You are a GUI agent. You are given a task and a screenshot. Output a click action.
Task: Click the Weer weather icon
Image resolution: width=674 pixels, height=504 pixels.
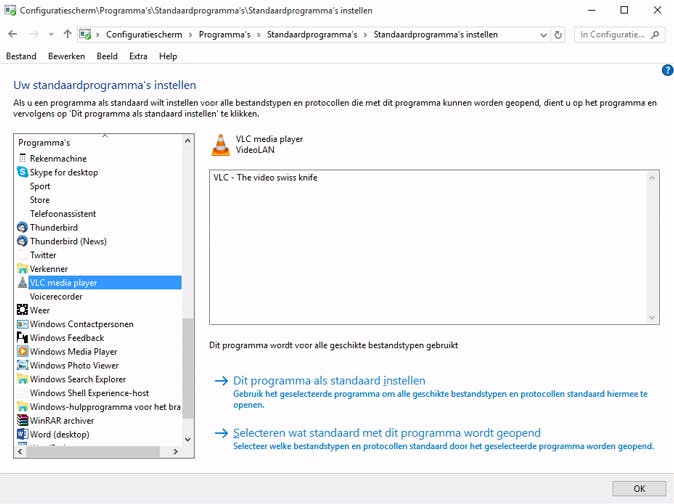tap(22, 310)
